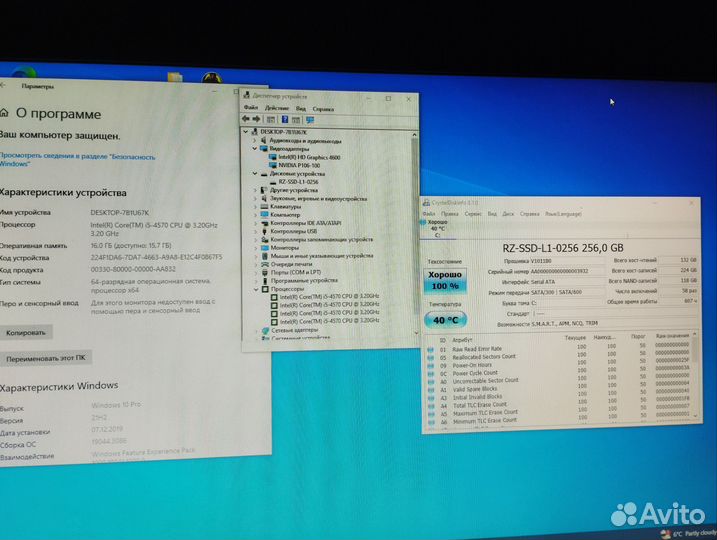Collapse the DESKTOP-7B1U67K root node

click(x=246, y=132)
